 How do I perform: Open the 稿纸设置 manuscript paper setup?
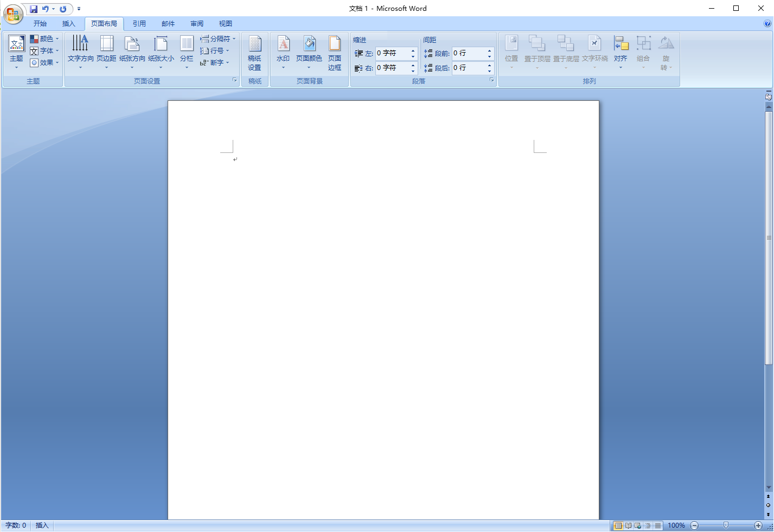[x=255, y=52]
